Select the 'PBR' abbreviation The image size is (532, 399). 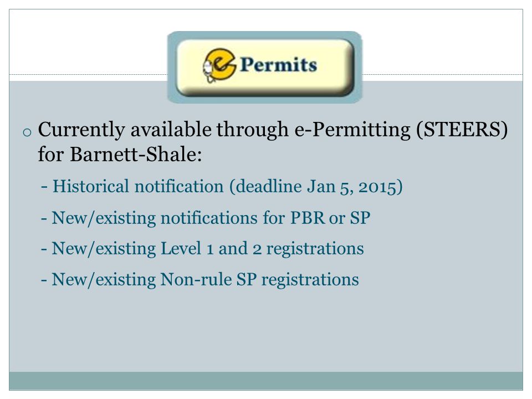[x=308, y=218]
